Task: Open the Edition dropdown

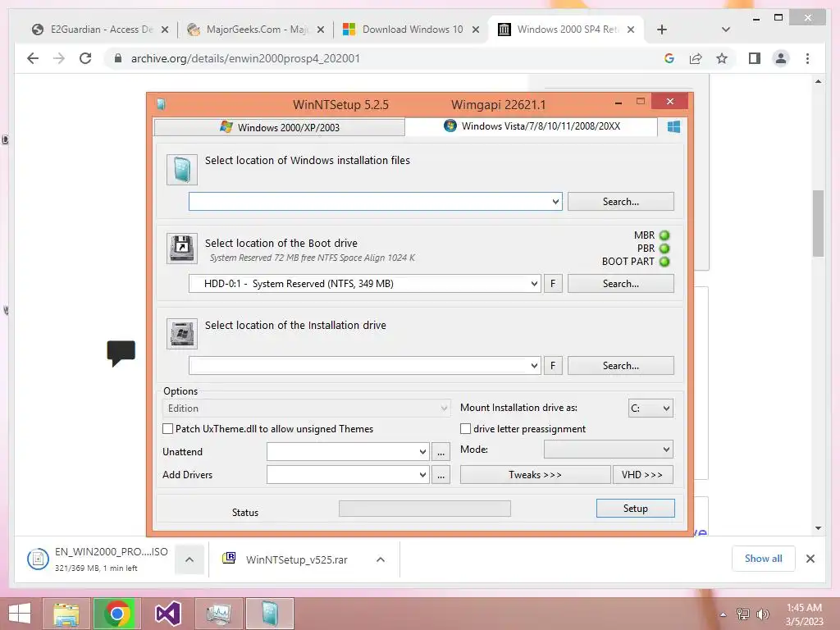Action: [306, 409]
